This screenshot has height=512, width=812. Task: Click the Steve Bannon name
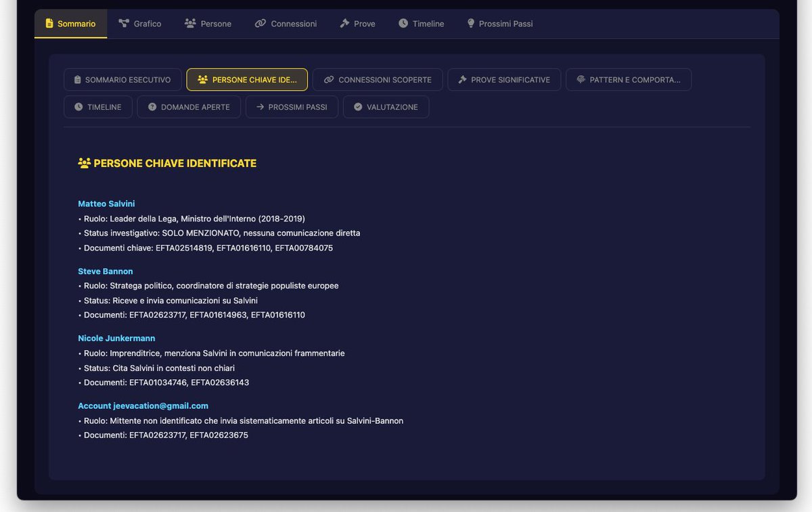pos(106,272)
